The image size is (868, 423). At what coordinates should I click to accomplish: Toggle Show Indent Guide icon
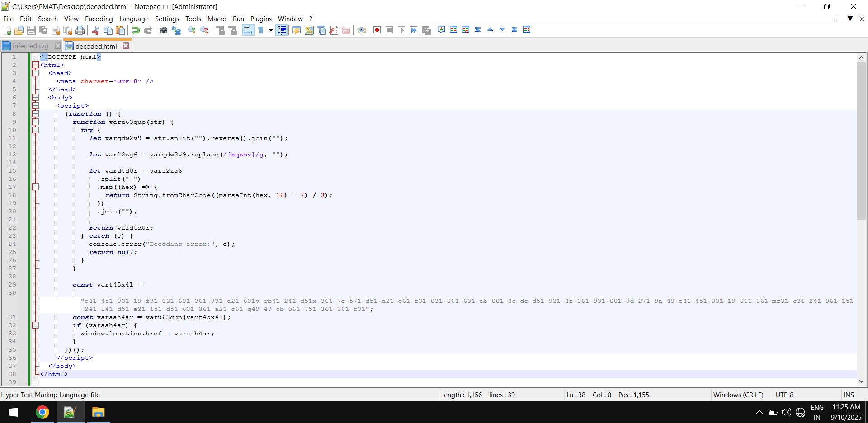tap(282, 30)
